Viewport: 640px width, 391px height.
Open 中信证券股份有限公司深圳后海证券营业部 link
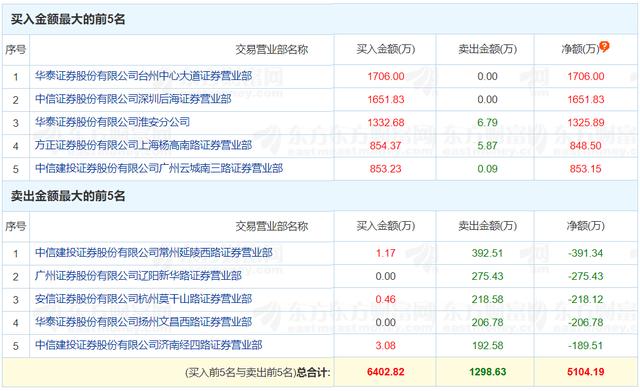[133, 99]
